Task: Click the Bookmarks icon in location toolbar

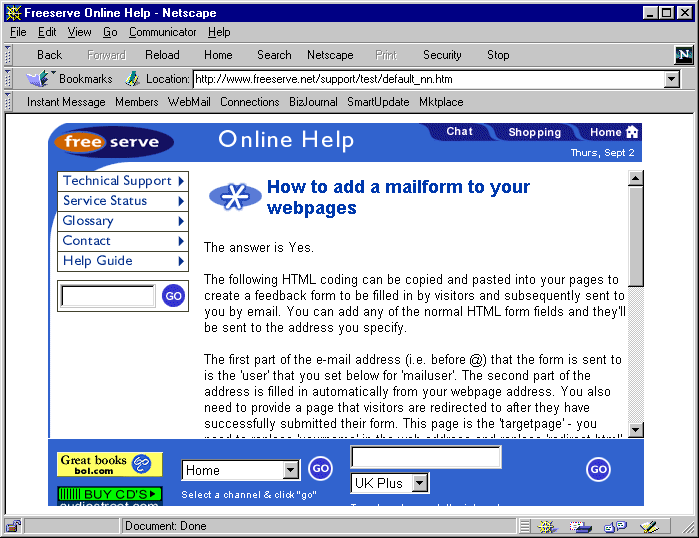Action: [x=39, y=78]
